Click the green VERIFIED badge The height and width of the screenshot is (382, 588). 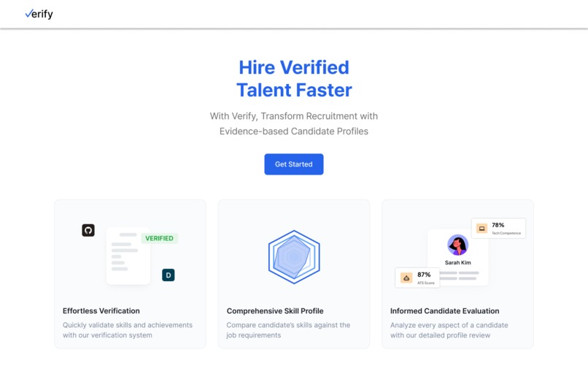click(x=159, y=238)
